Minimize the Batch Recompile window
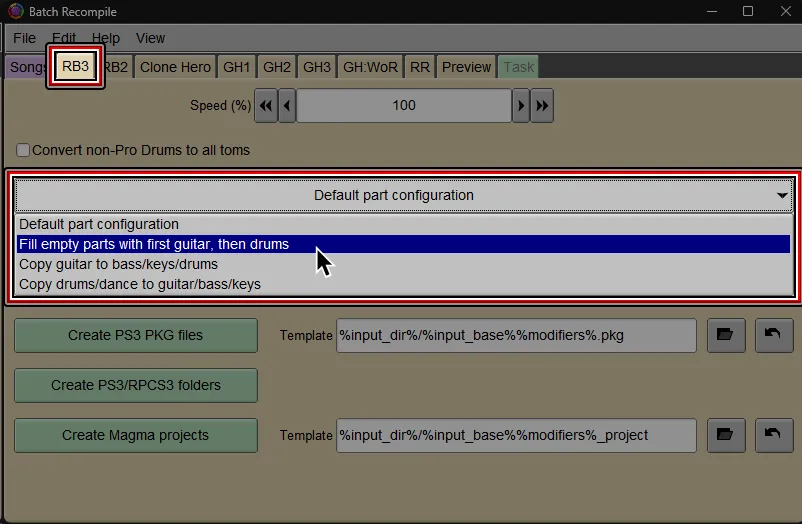The image size is (802, 524). 712,11
